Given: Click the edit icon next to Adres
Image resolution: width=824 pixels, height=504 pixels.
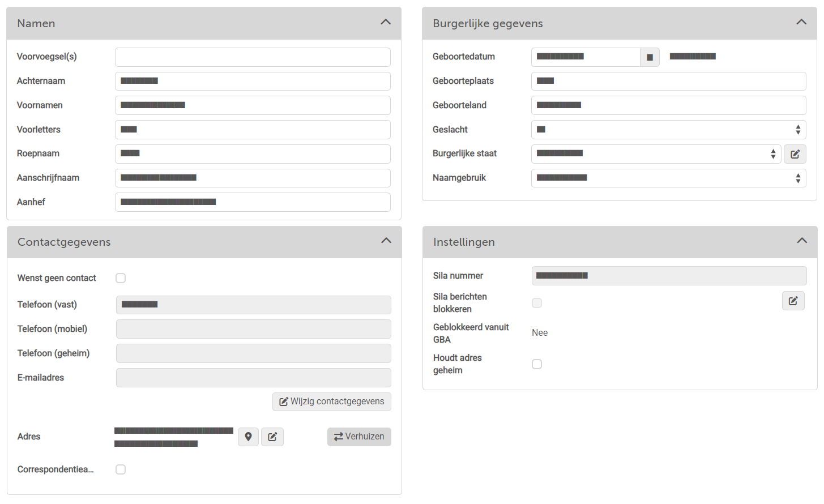Looking at the screenshot, I should point(272,437).
